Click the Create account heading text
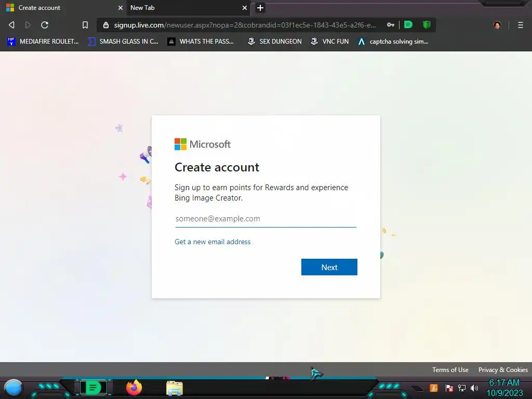532x399 pixels. [x=217, y=167]
